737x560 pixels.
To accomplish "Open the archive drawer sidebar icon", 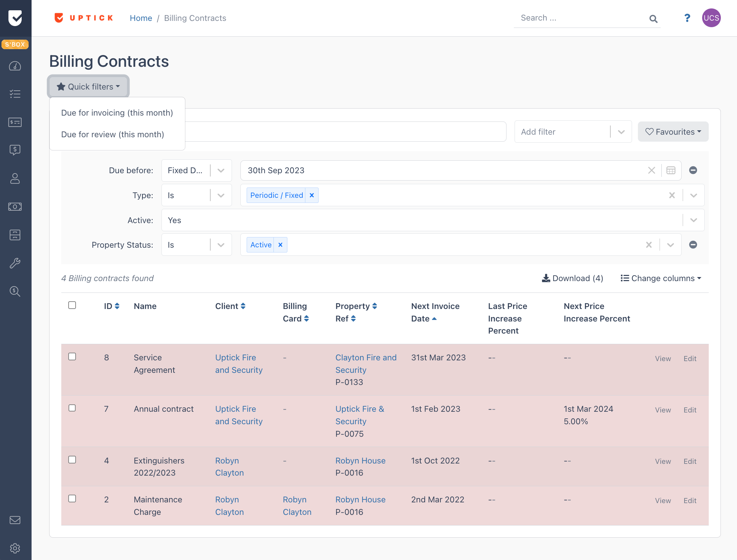I will 15,235.
